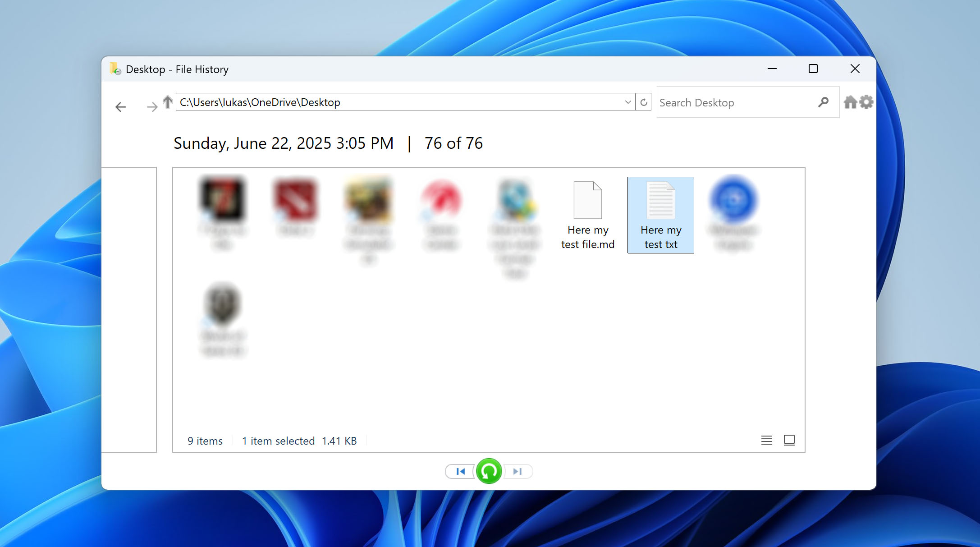Select the Here my test file.md file
The image size is (980, 547).
point(588,215)
